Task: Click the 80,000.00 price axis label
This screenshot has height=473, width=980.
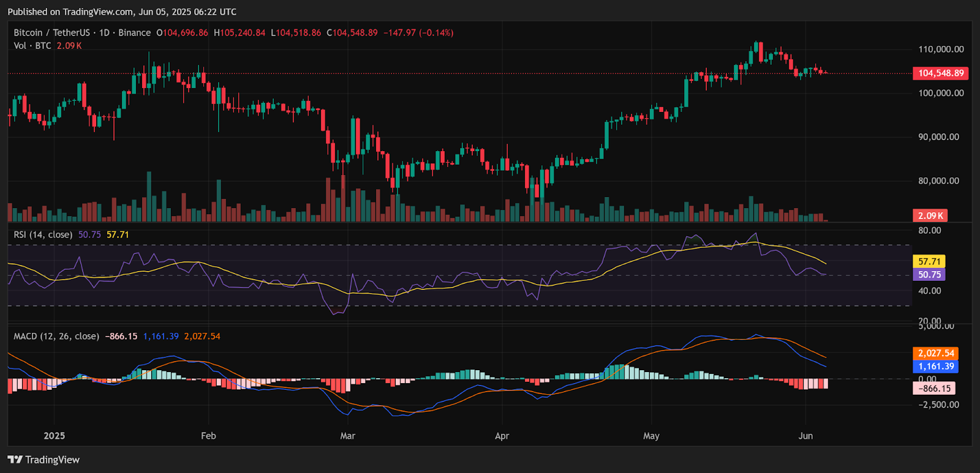Action: pos(938,181)
